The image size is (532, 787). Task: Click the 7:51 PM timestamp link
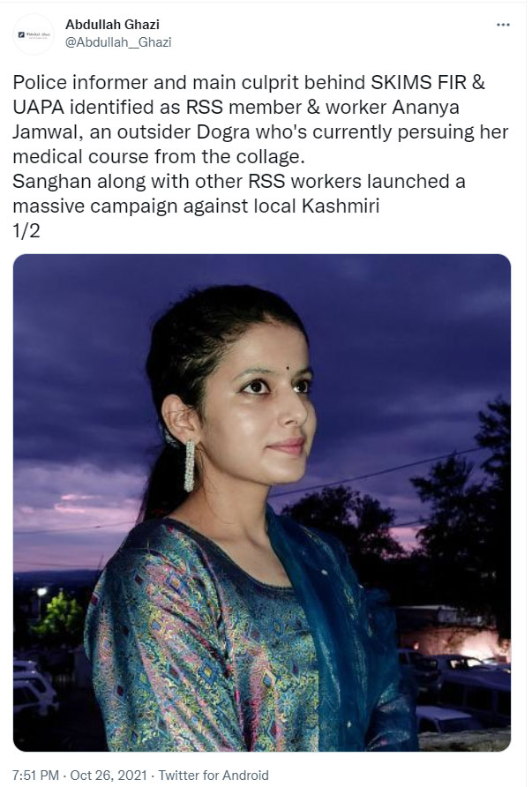pyautogui.click(x=35, y=775)
